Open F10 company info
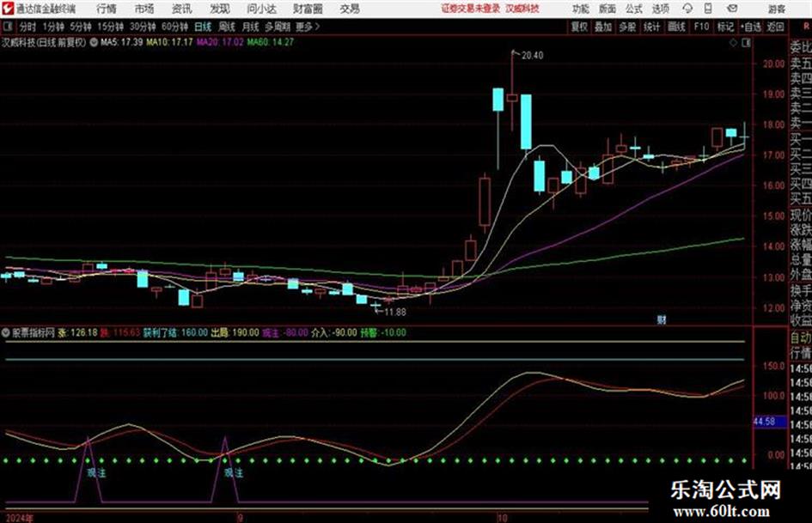Screen dimensions: 812x523 (702, 27)
